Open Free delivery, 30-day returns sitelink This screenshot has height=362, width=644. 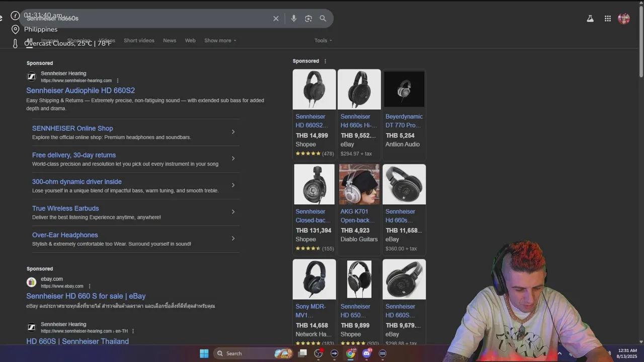pos(74,155)
